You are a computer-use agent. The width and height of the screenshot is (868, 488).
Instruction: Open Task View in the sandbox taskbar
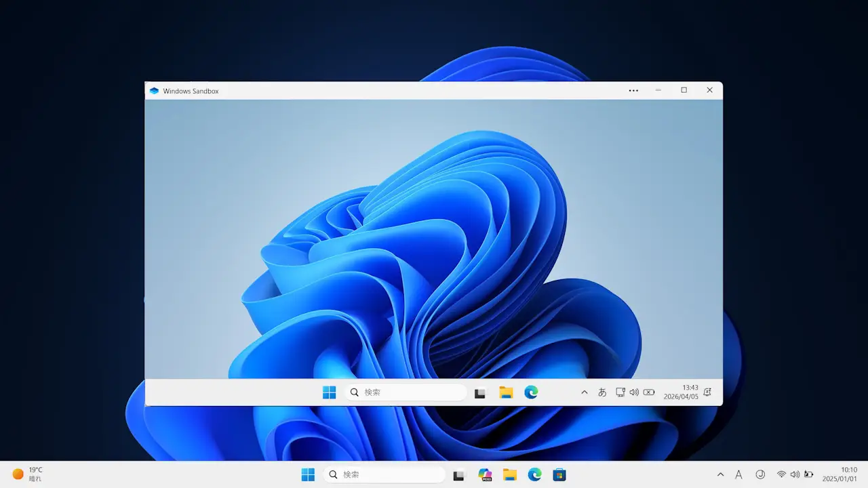coord(480,392)
